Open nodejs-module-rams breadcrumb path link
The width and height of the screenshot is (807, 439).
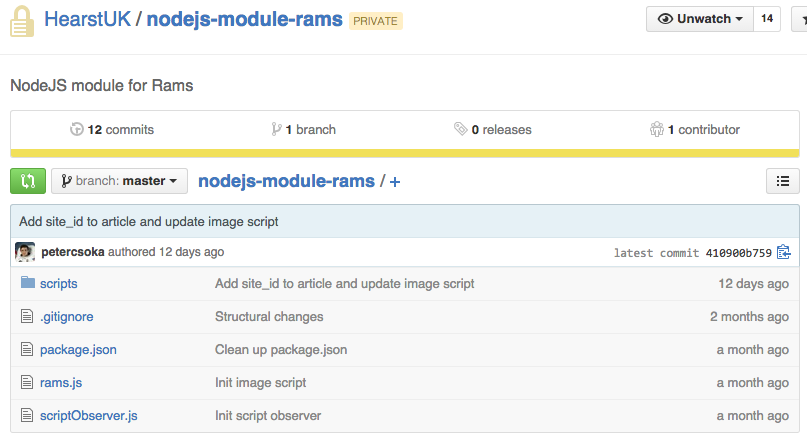286,181
